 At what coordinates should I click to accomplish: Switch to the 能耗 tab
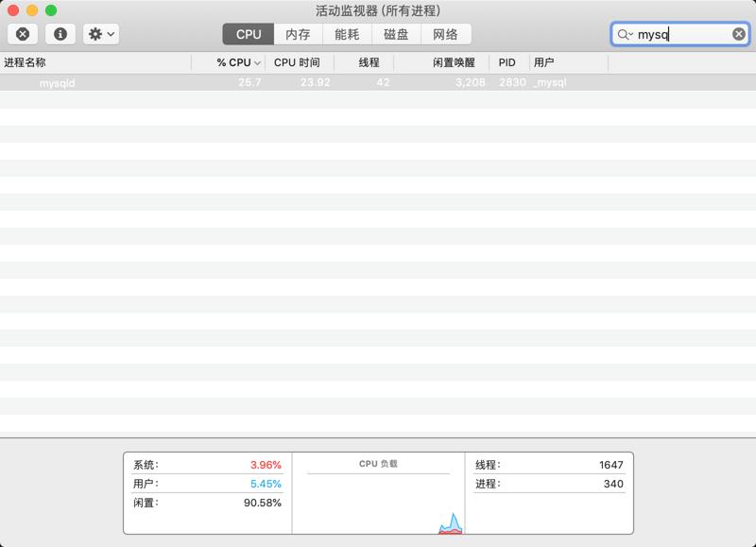pyautogui.click(x=348, y=34)
